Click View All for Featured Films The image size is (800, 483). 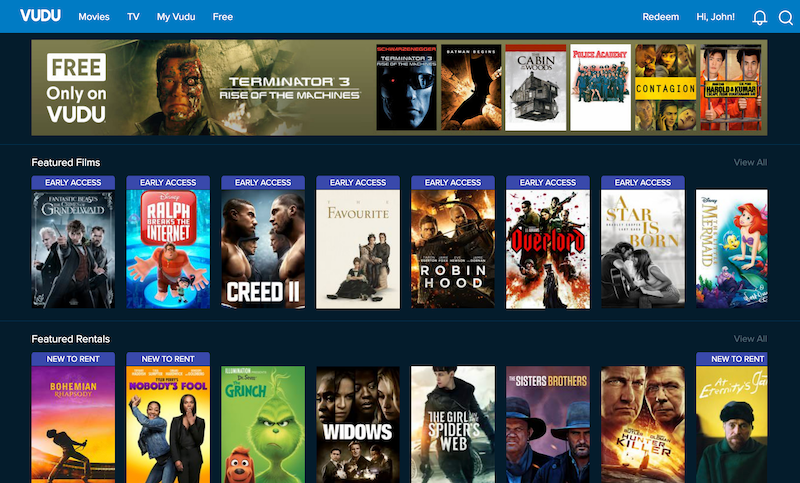coord(750,162)
